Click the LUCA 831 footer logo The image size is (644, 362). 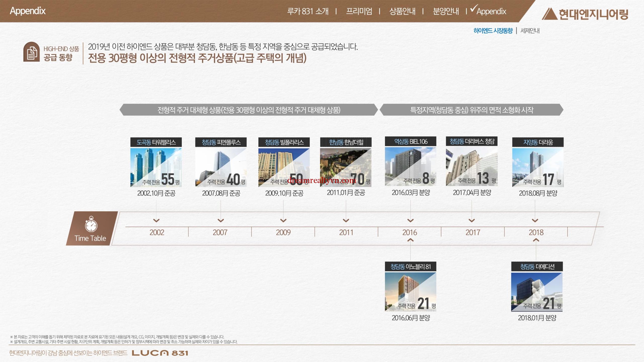160,353
